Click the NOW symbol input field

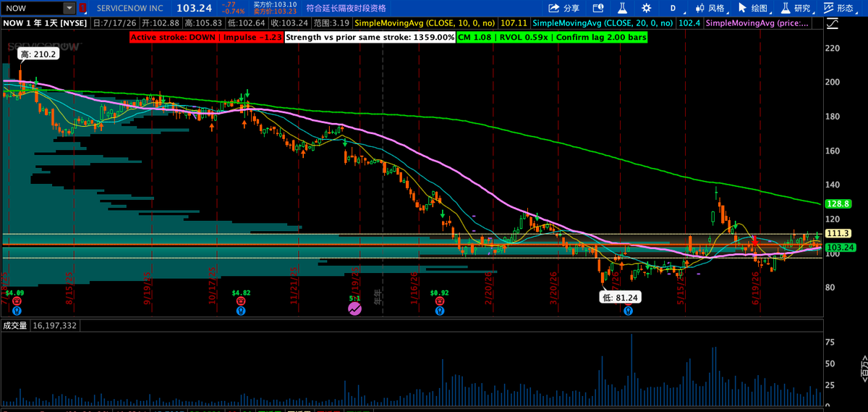[32, 8]
